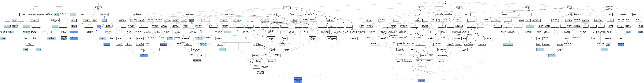Select 'peptidyl-serine phosphorylation' node
This screenshot has width=644, height=83.
pyautogui.click(x=222, y=50)
